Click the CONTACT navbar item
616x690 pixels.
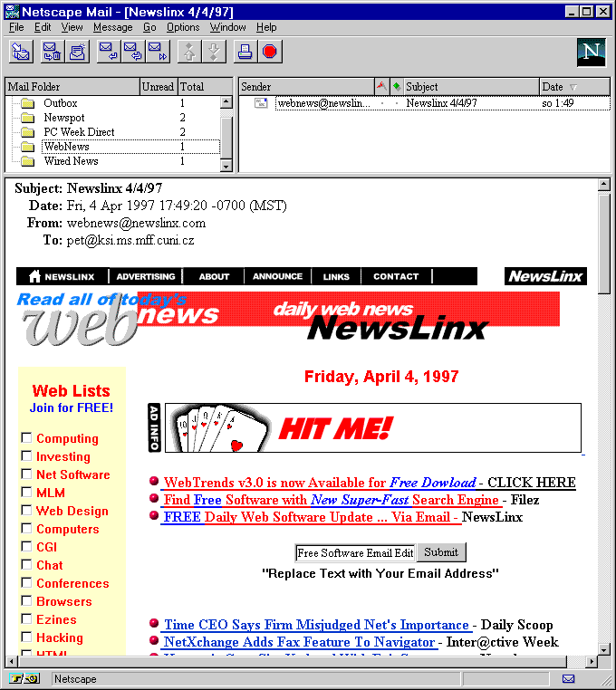tap(396, 276)
